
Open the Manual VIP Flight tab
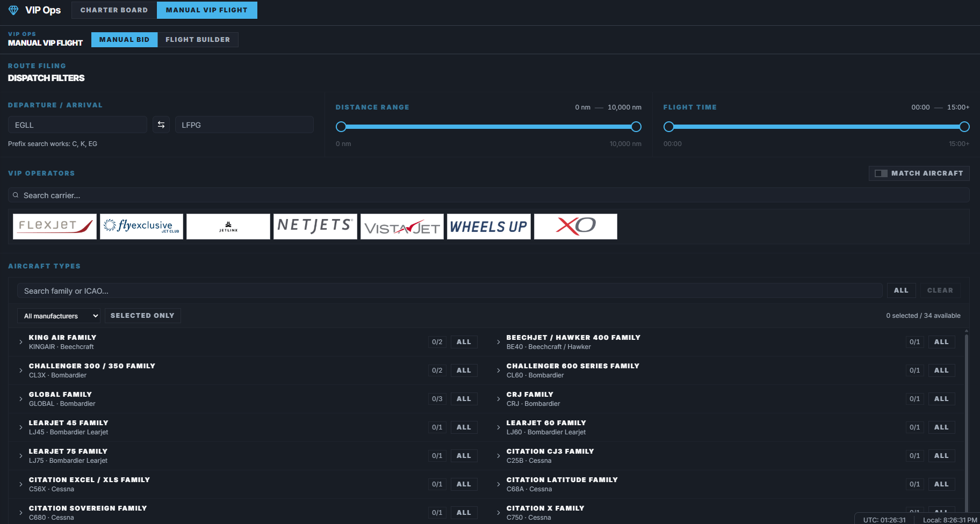point(207,10)
